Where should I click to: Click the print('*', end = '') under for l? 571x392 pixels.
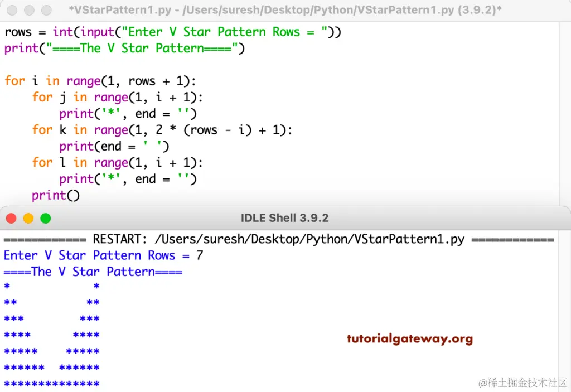[128, 179]
